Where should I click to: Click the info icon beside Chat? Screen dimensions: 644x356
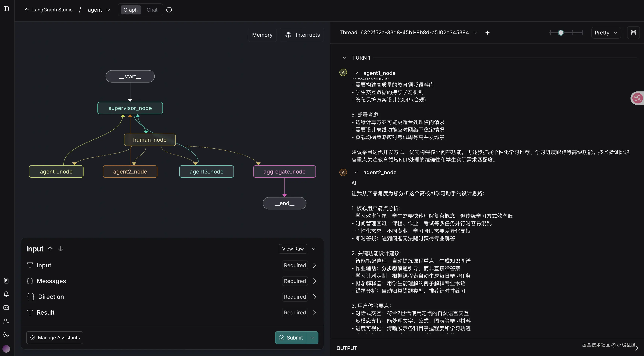click(x=169, y=10)
